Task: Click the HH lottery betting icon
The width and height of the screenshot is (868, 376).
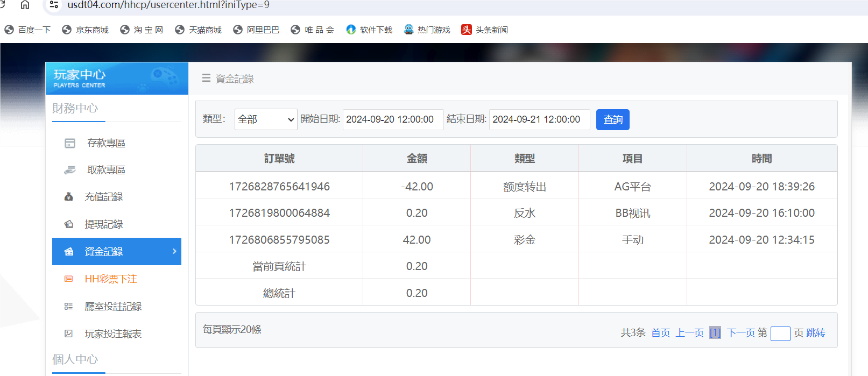Action: coord(68,279)
